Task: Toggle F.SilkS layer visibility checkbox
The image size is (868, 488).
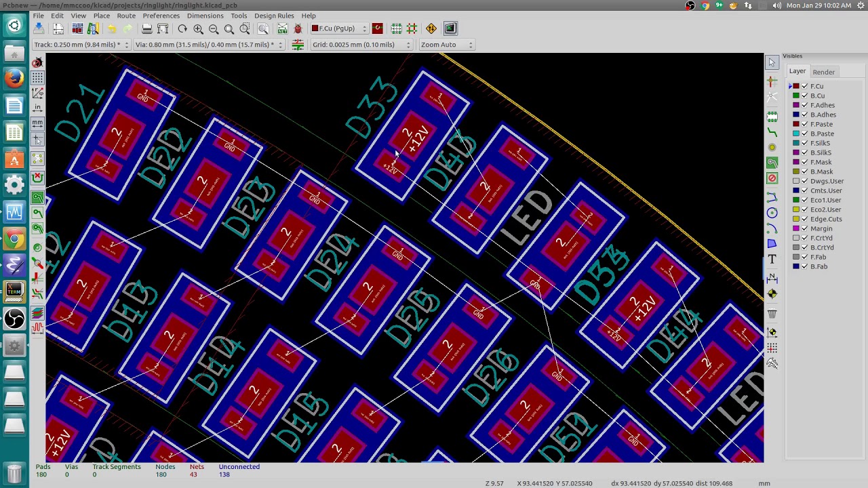Action: click(x=804, y=143)
